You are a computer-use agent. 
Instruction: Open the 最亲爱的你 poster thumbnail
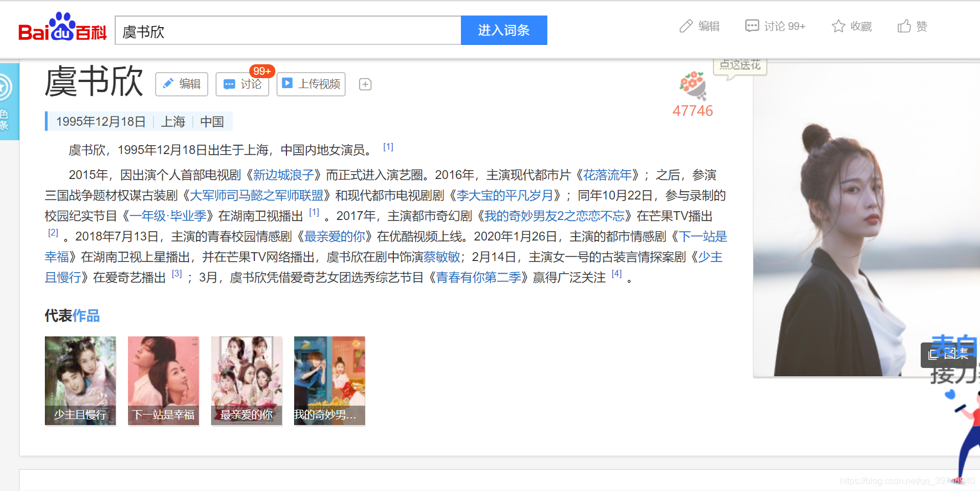coord(247,381)
